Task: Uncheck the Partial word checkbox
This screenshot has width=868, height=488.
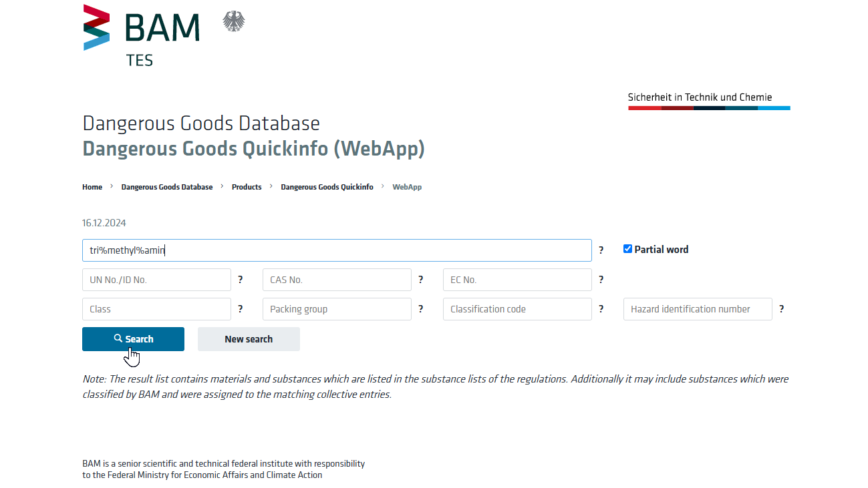Action: pyautogui.click(x=627, y=249)
